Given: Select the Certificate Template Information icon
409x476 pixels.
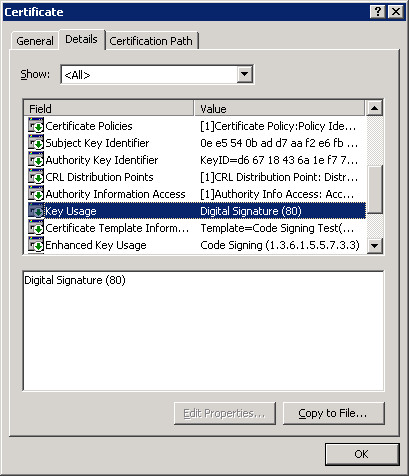Looking at the screenshot, I should tap(36, 228).
